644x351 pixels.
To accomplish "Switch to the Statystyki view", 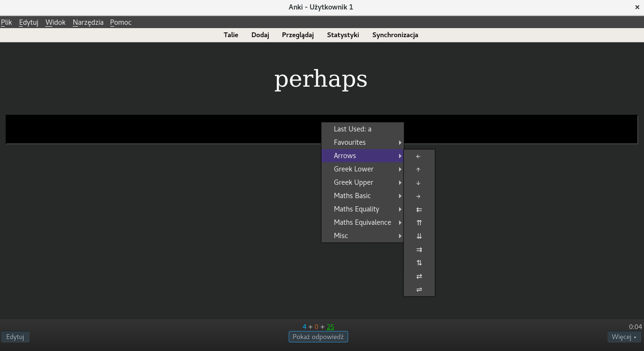I will [x=343, y=34].
